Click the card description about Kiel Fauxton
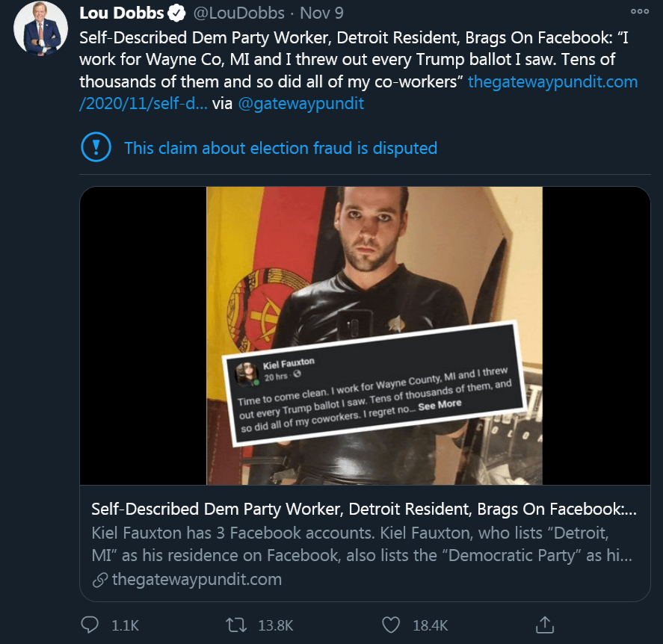 [363, 545]
